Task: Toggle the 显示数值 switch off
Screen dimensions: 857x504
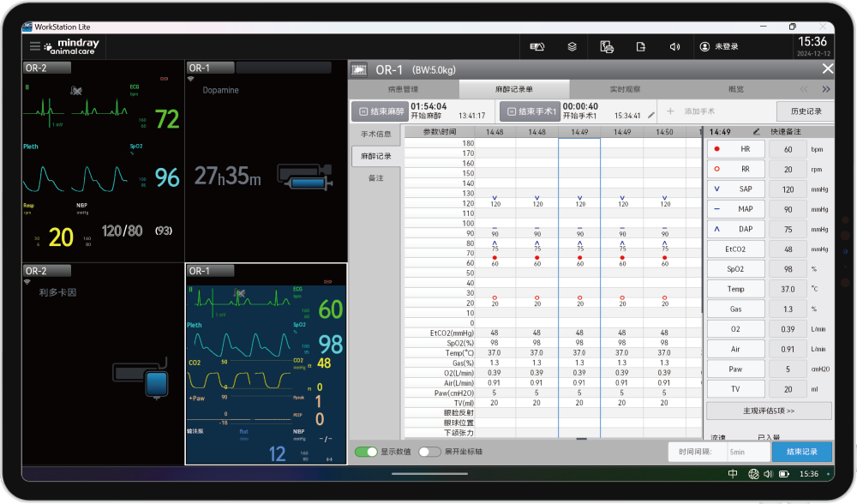Action: (366, 452)
